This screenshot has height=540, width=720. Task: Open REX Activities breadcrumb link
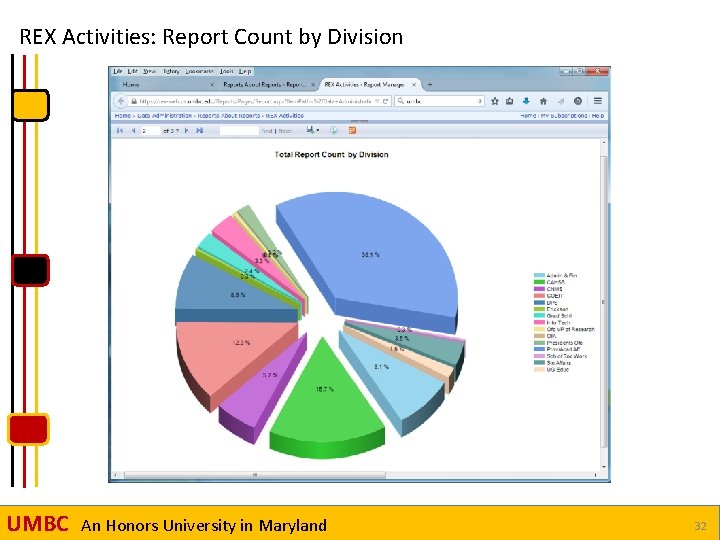[284, 116]
